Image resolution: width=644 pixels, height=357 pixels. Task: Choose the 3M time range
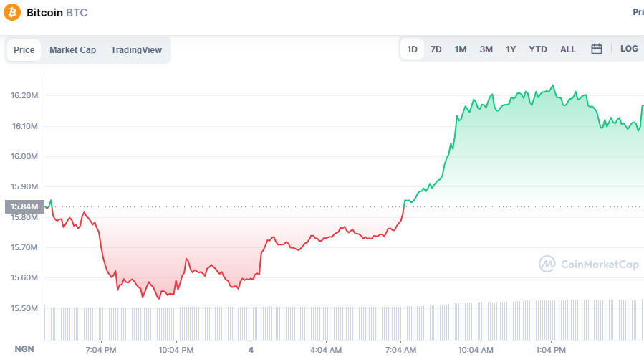pos(486,49)
